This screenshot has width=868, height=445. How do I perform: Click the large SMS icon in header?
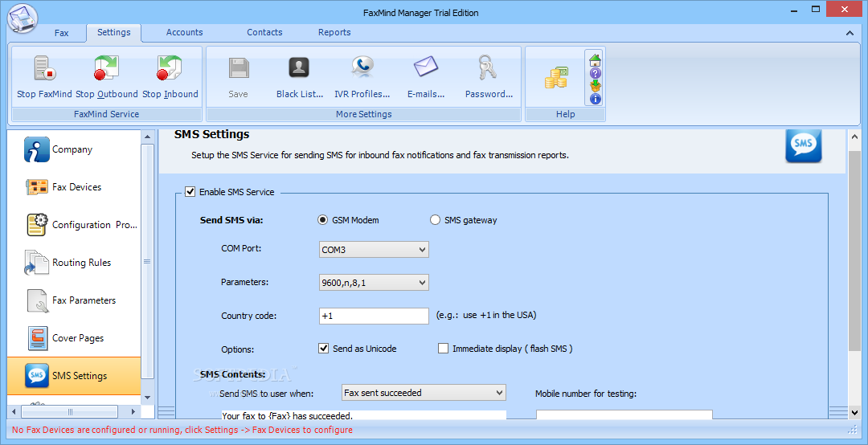(803, 145)
